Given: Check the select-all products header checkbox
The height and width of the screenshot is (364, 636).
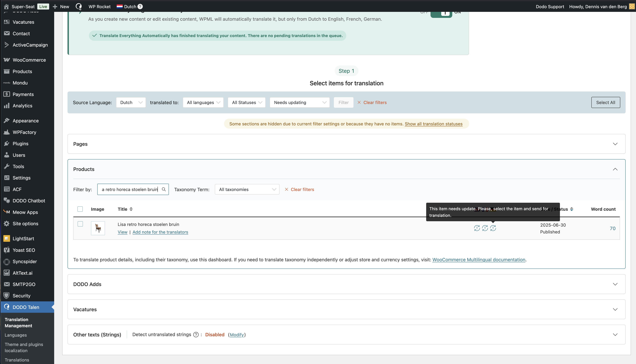Looking at the screenshot, I should (x=80, y=209).
